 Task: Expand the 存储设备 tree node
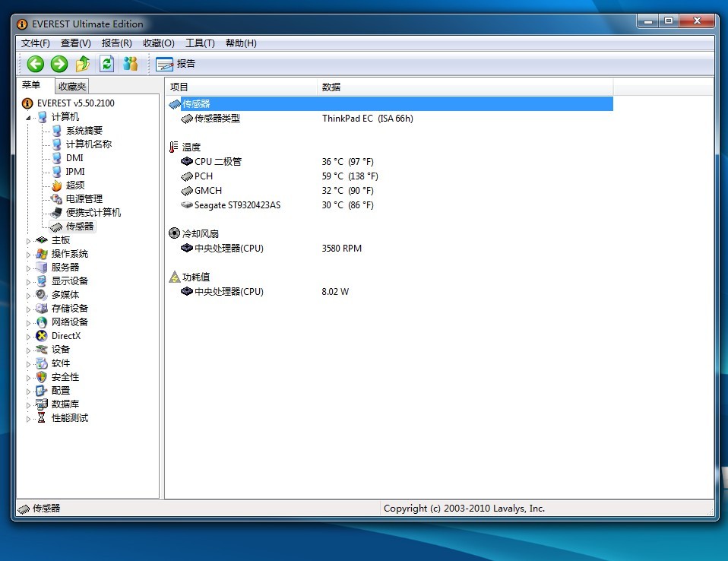28,309
